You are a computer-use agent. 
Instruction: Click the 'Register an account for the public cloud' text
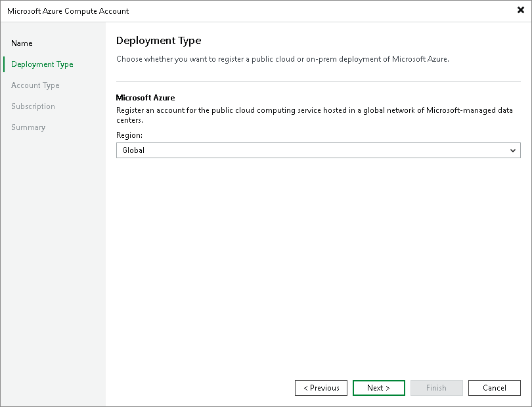[x=314, y=115]
